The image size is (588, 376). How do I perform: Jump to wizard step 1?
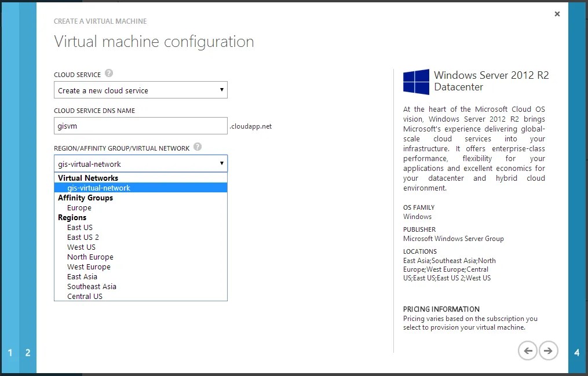[x=10, y=352]
